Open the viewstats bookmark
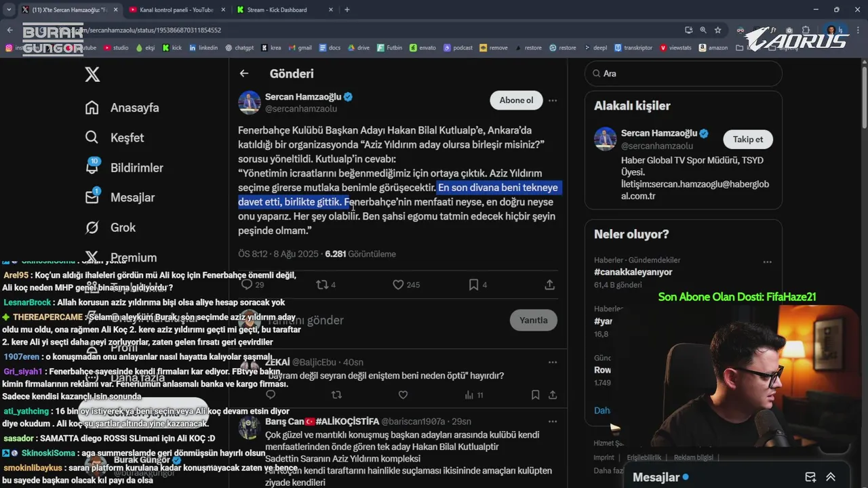This screenshot has width=868, height=488. 675,47
